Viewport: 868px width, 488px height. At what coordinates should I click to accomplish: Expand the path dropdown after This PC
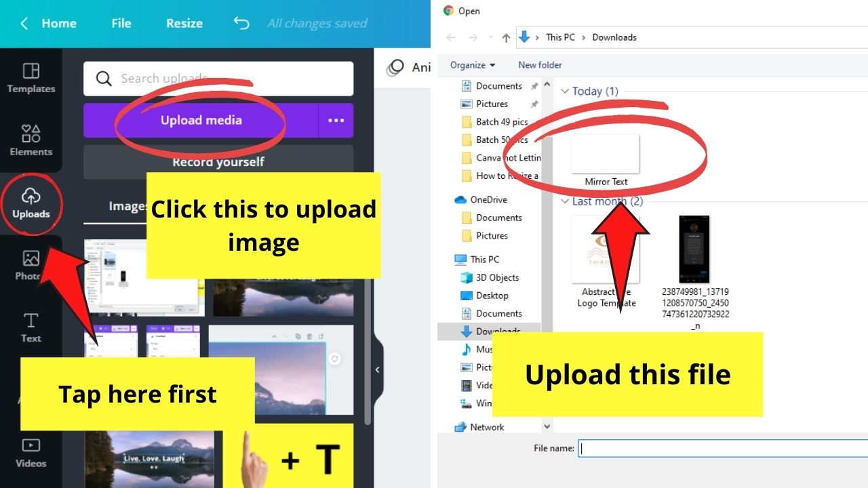pos(583,37)
